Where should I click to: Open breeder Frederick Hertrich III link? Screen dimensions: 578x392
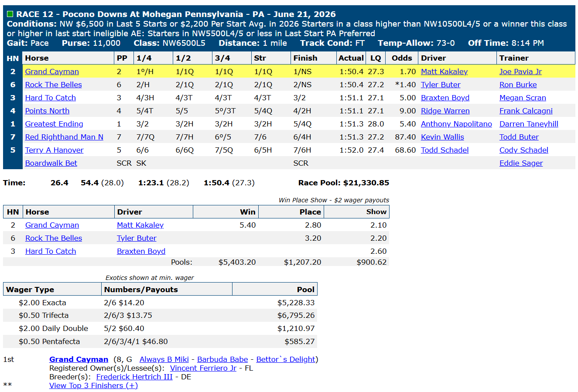click(134, 377)
